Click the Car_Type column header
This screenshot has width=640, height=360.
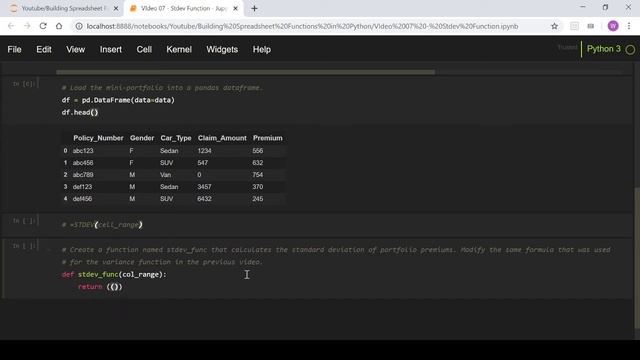pos(176,138)
